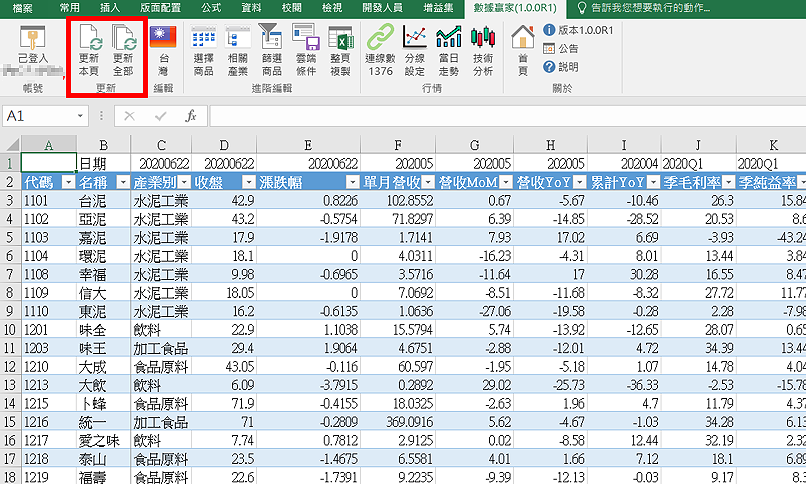Click 整頁複製 copy page icon
The height and width of the screenshot is (484, 806).
pyautogui.click(x=340, y=51)
